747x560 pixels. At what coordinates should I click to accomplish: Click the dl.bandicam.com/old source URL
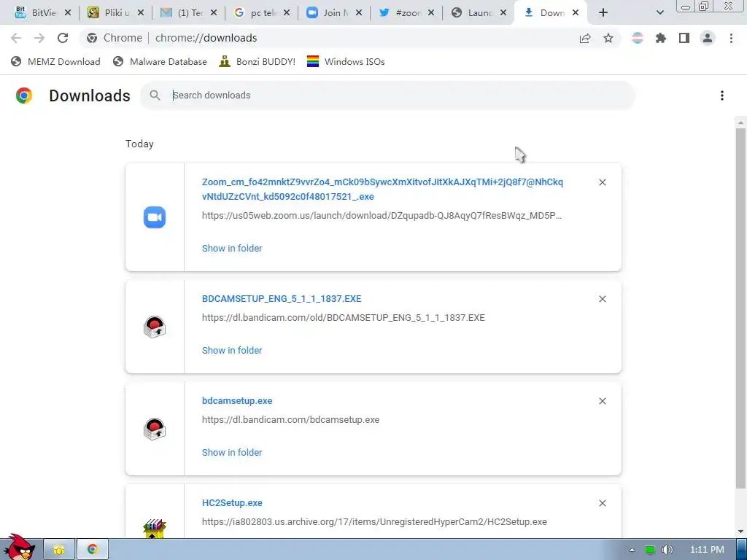(344, 318)
